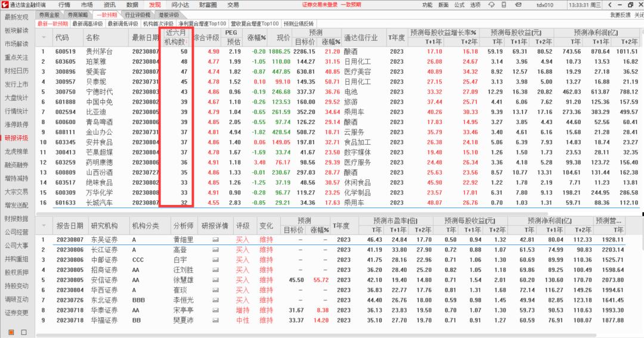The image size is (644, 338).
Task: Open the 资讯 menu
Action: 109,5
